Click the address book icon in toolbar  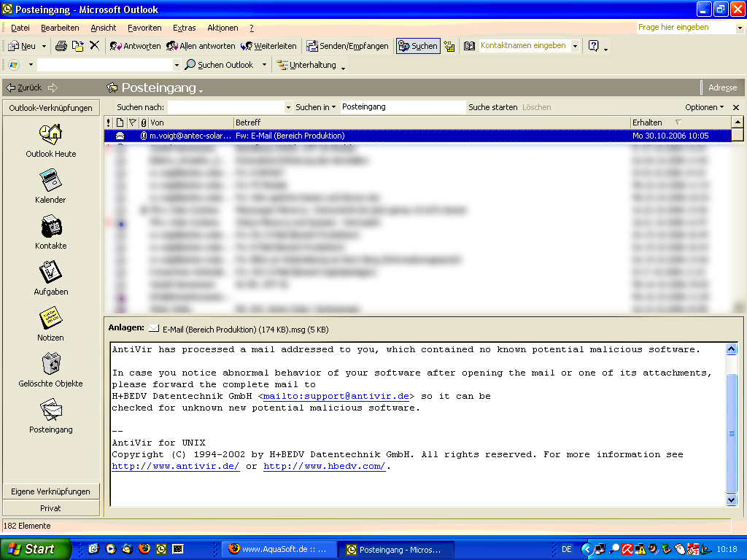[x=469, y=46]
